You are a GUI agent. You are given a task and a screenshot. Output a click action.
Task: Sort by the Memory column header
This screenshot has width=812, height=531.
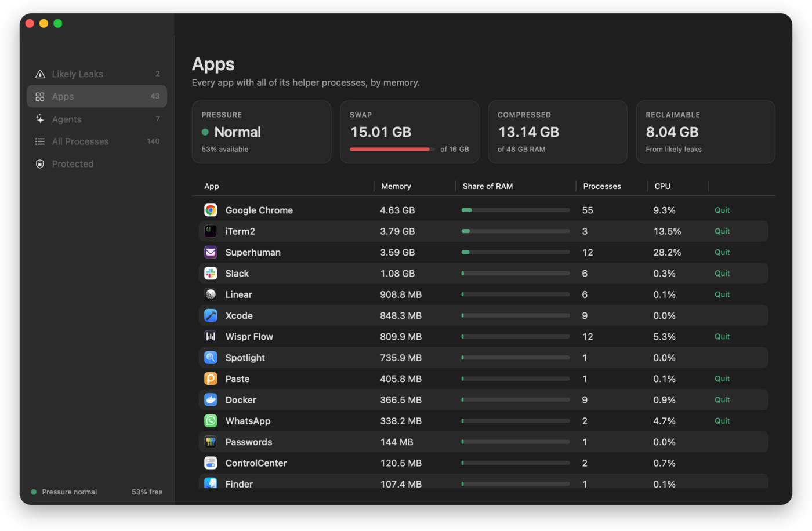(396, 186)
